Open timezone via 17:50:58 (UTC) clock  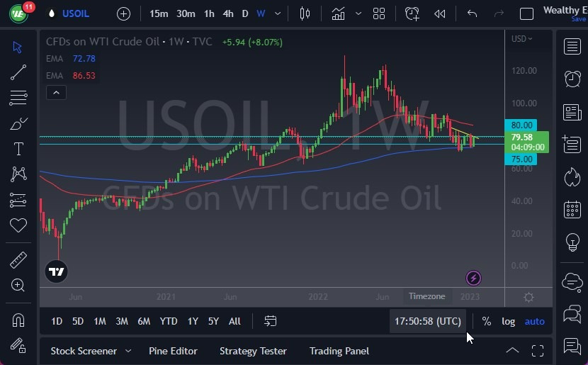[427, 321]
